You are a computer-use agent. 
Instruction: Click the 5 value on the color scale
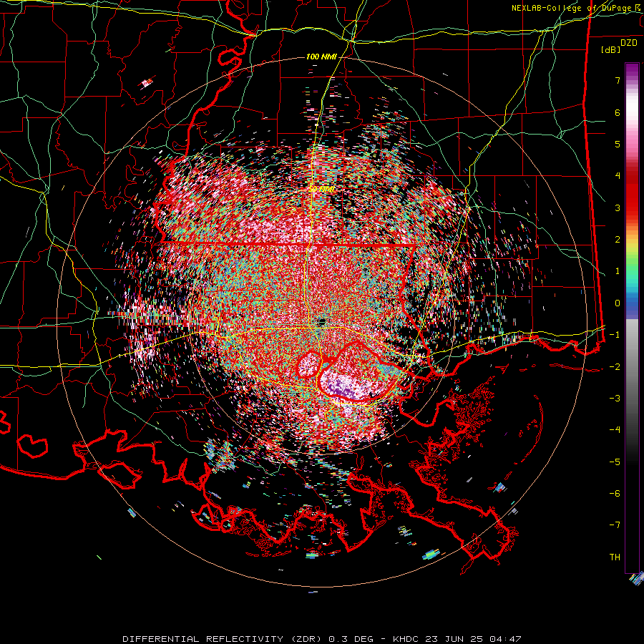pyautogui.click(x=618, y=144)
